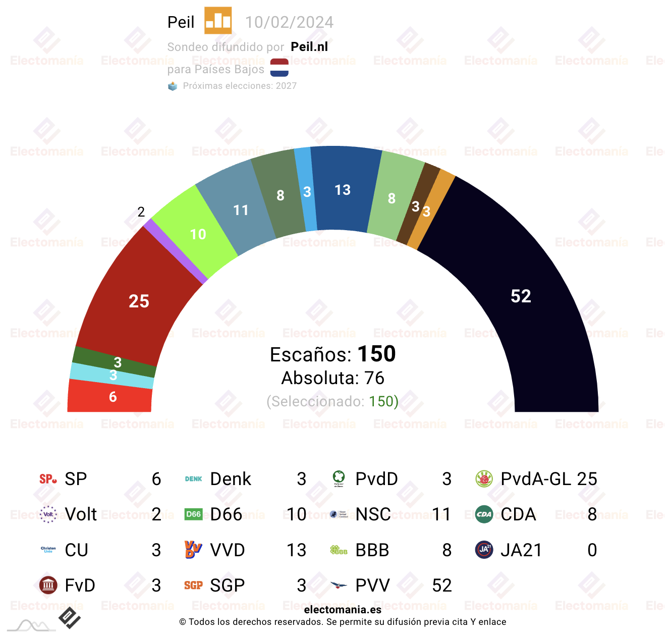Click the SP party logo in legend
This screenshot has height=637, width=672.
[x=48, y=479]
